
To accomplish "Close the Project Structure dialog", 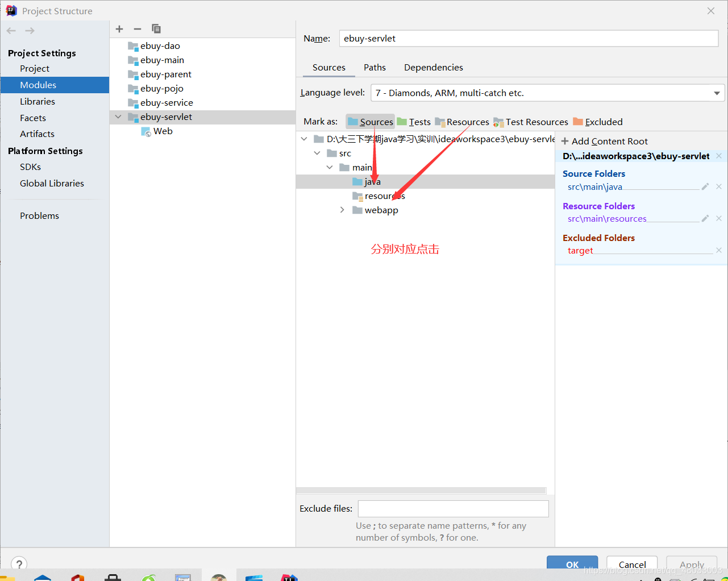I will 711,11.
